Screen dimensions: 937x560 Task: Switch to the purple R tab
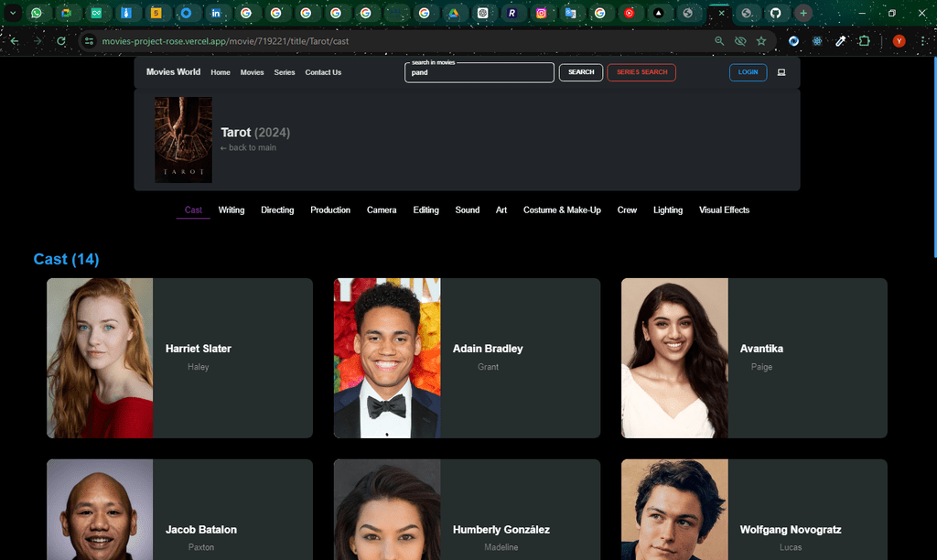click(x=512, y=13)
